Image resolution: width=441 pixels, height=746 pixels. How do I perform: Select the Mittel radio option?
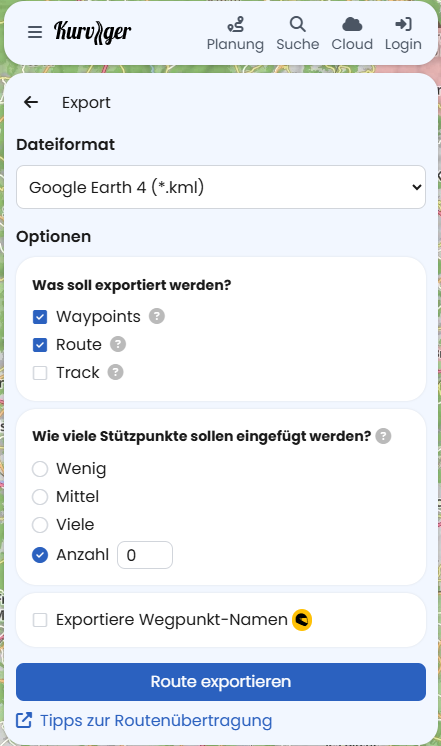click(x=40, y=497)
